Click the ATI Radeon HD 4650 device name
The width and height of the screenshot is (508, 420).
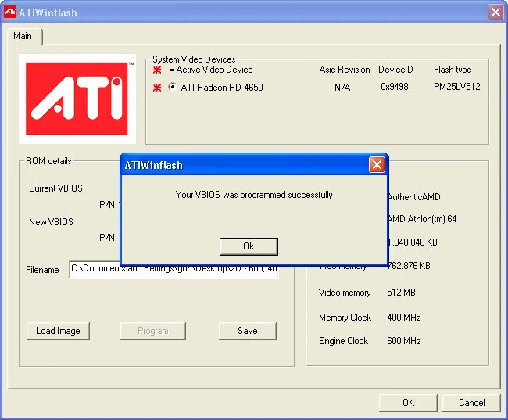(x=222, y=88)
